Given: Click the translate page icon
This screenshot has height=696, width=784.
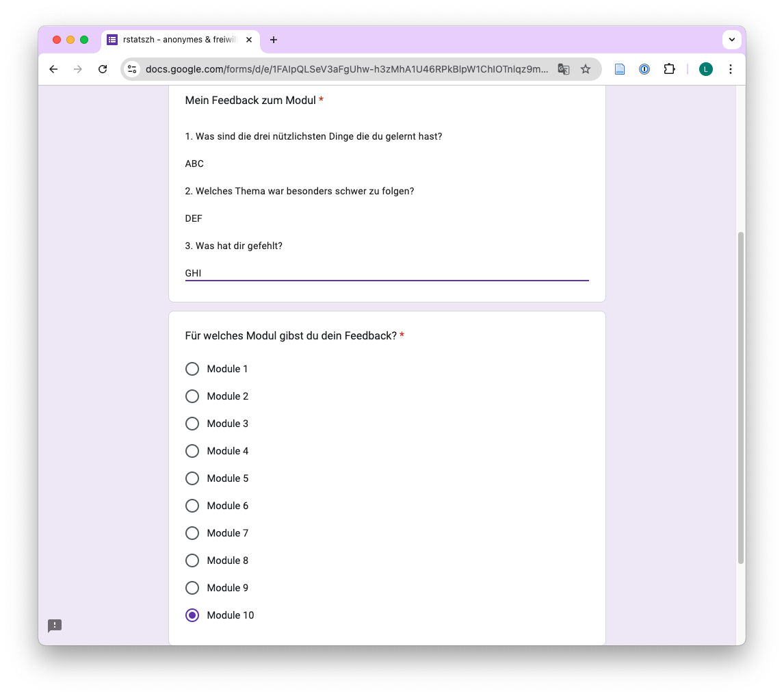Looking at the screenshot, I should (563, 69).
